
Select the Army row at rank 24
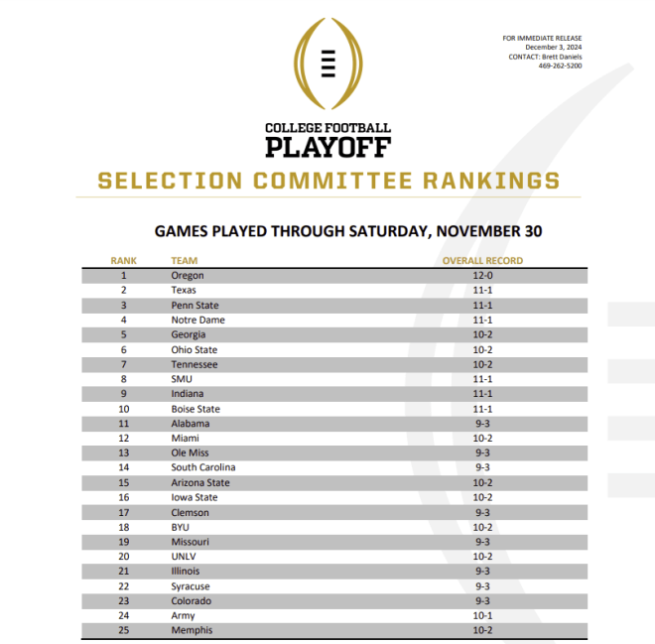(334, 615)
